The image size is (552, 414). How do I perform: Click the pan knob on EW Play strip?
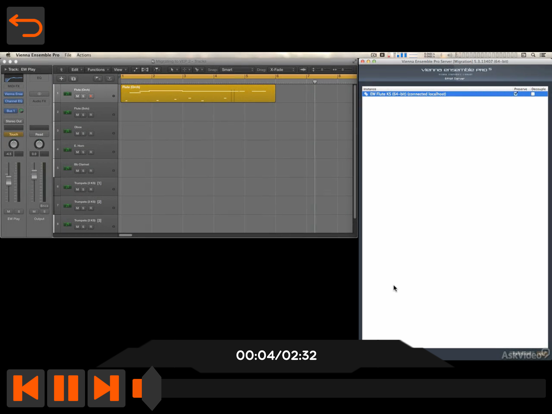pos(14,144)
